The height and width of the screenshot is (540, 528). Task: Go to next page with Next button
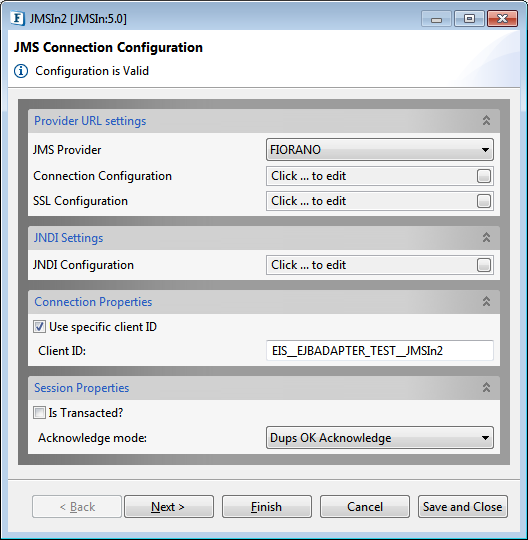point(169,507)
